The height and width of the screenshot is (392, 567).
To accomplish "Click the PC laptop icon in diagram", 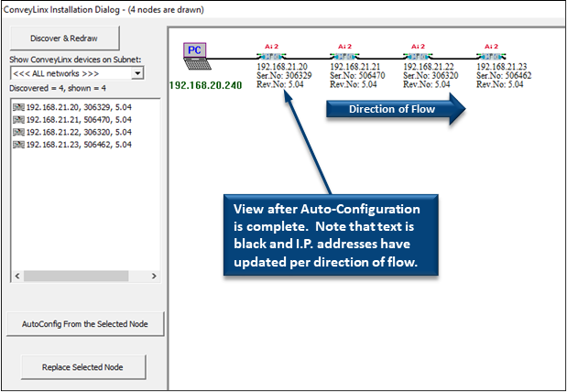I will click(x=196, y=56).
